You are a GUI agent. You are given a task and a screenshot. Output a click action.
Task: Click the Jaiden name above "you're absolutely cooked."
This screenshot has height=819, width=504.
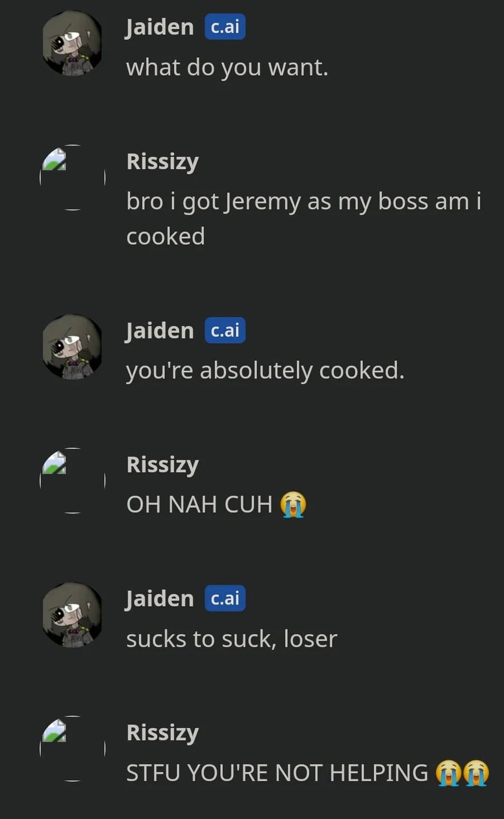coord(160,331)
